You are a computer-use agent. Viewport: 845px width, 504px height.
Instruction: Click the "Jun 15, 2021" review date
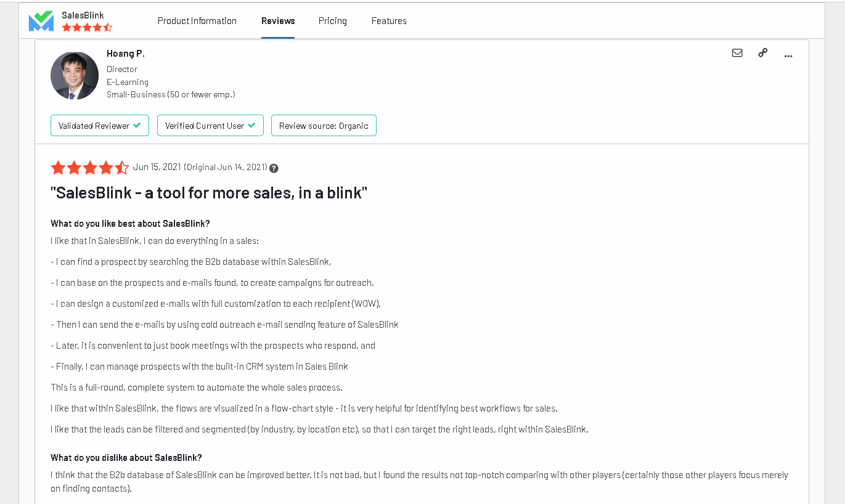tap(157, 167)
